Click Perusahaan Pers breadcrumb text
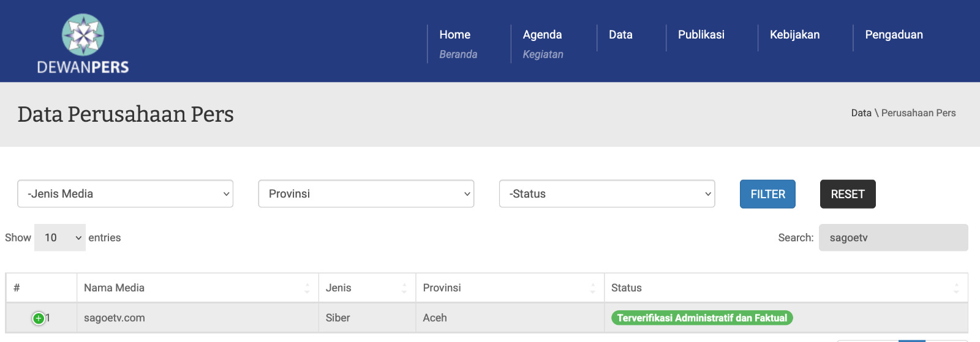The width and height of the screenshot is (980, 342). click(918, 113)
